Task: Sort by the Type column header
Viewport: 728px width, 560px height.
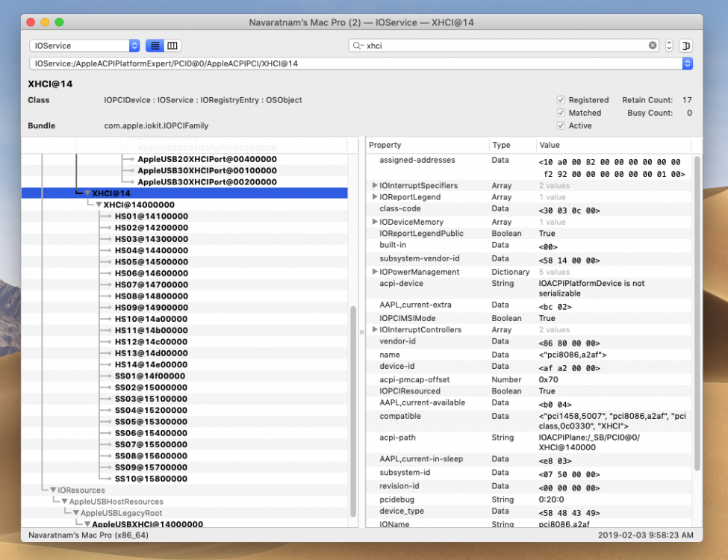Action: click(512, 145)
